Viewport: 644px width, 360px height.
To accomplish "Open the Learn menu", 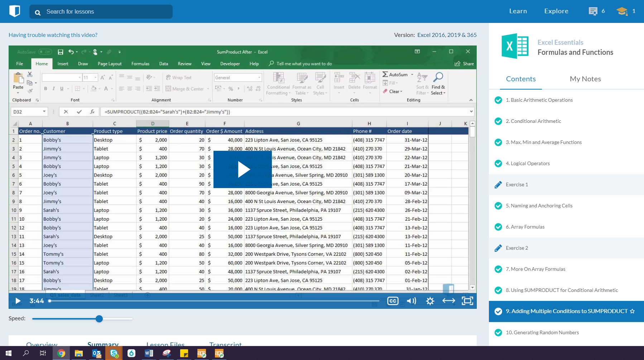I will point(518,11).
